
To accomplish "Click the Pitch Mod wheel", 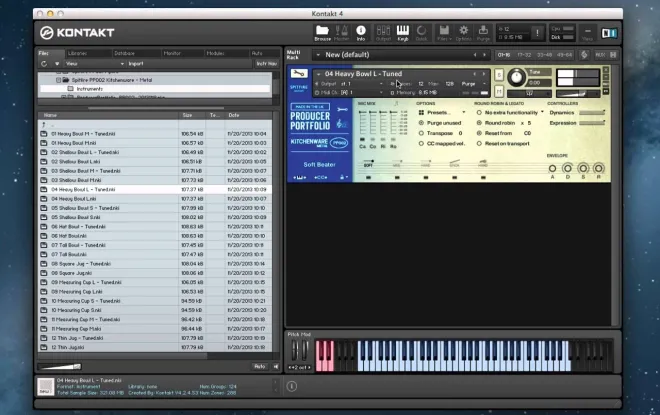I will click(294, 350).
